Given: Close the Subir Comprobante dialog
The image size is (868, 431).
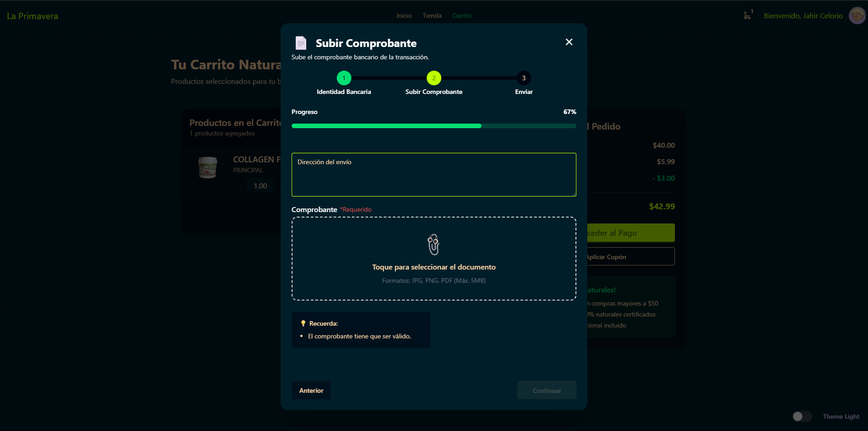Looking at the screenshot, I should point(569,42).
